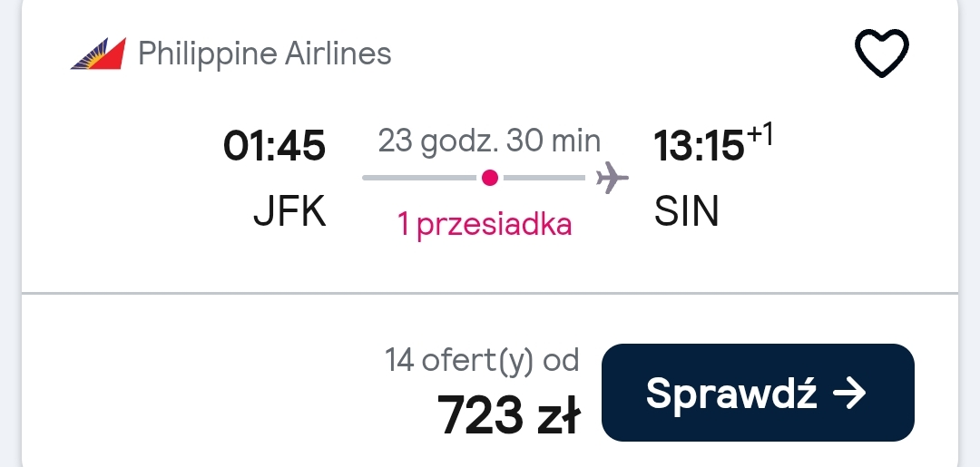Select the Philippine Airlines name text
980x467 pixels.
tap(264, 54)
